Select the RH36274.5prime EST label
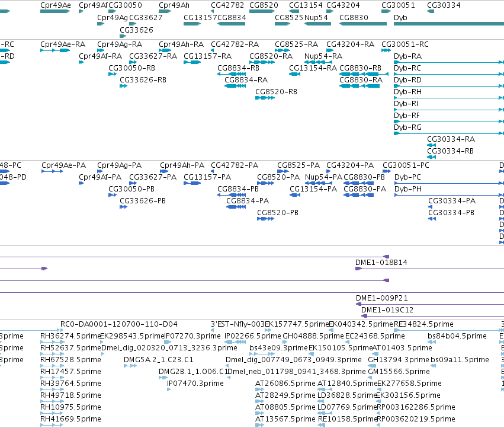 (70, 336)
